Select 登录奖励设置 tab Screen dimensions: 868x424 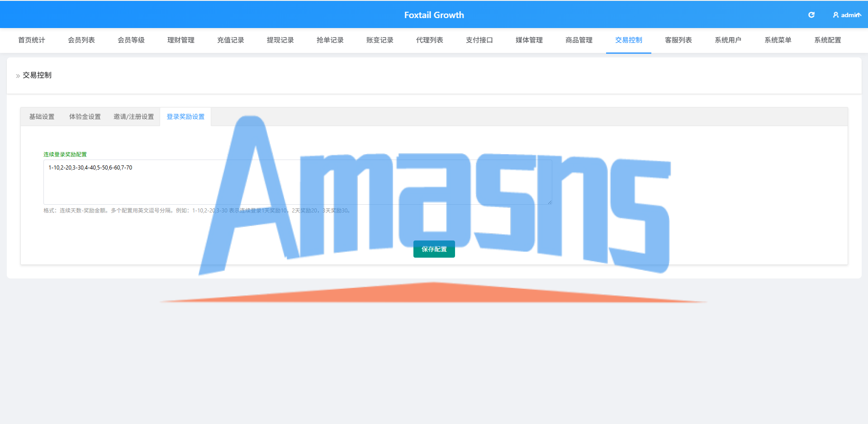pos(185,117)
